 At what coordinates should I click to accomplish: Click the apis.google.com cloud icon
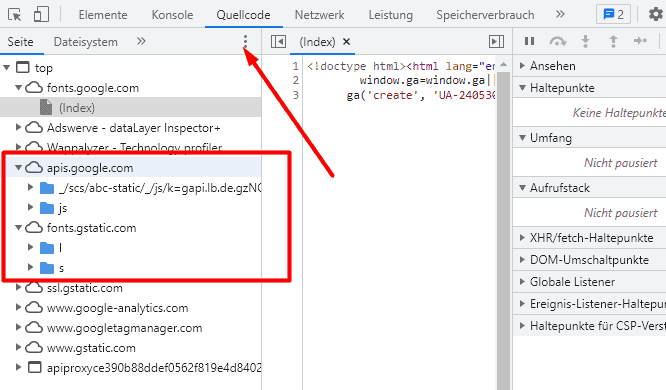[34, 167]
